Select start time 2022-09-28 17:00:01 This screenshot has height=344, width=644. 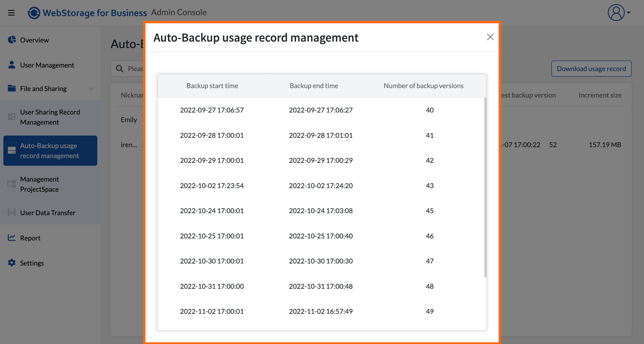[x=212, y=135]
